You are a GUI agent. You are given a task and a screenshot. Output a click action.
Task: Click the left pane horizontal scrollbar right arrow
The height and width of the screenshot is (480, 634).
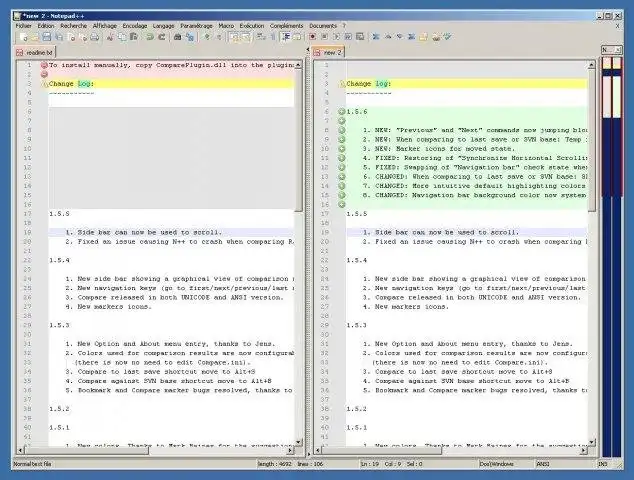pos(290,450)
